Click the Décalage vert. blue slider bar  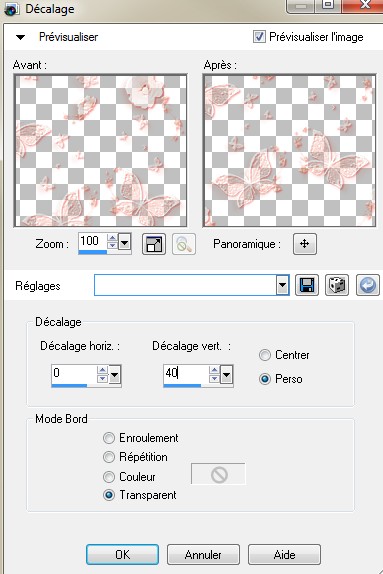click(182, 385)
